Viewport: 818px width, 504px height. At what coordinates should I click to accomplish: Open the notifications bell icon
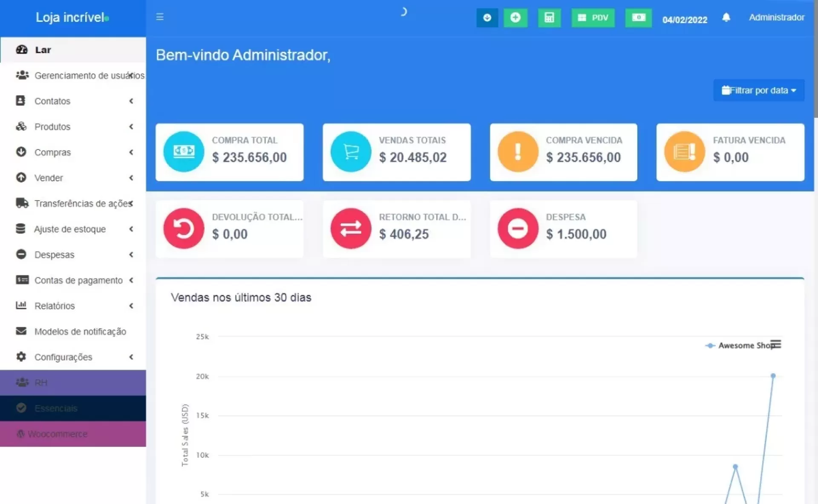coord(726,17)
